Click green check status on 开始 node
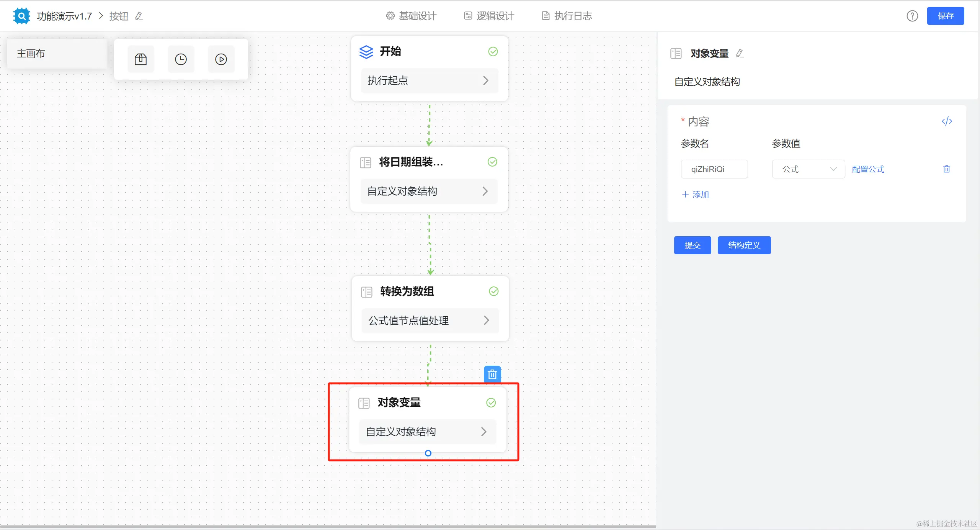 (x=493, y=51)
